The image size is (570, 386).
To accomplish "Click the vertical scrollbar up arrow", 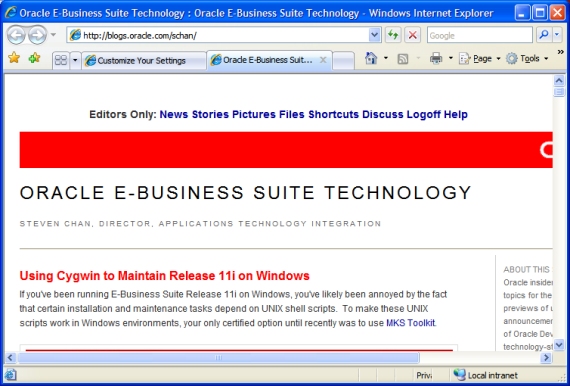I will pos(559,80).
